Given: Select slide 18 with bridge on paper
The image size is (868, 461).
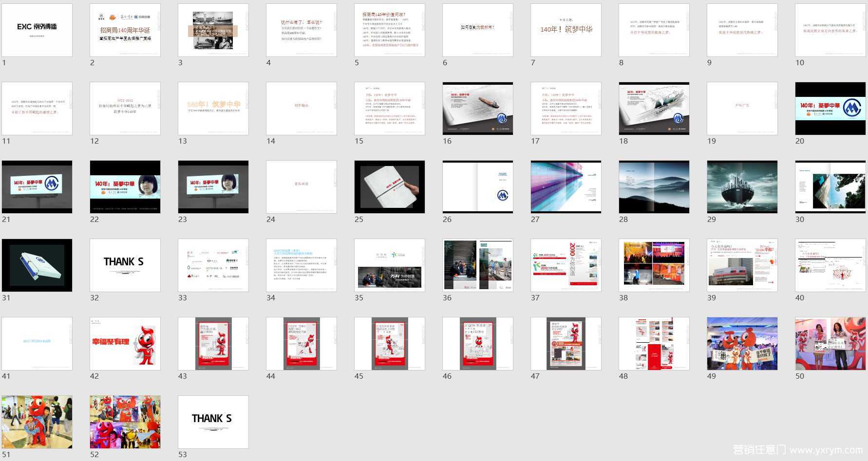Looking at the screenshot, I should click(654, 109).
